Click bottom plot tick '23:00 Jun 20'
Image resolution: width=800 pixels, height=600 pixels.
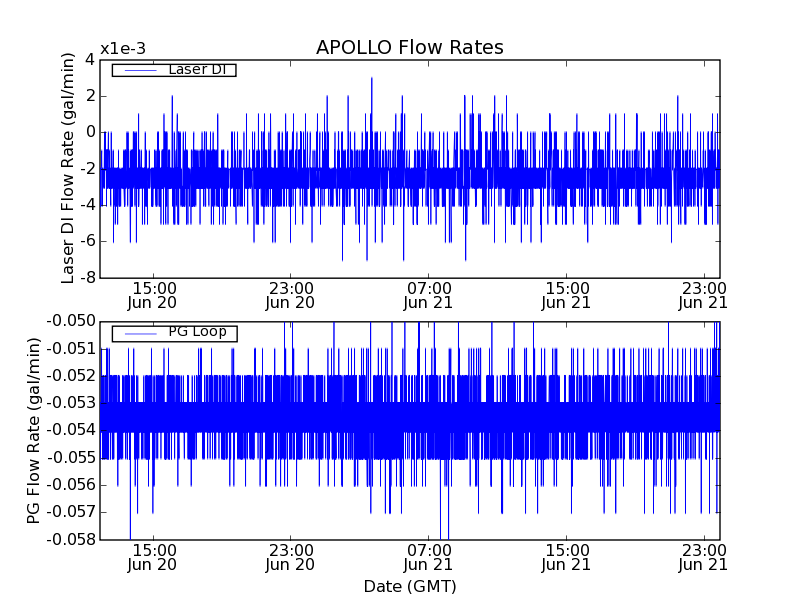pos(290,558)
